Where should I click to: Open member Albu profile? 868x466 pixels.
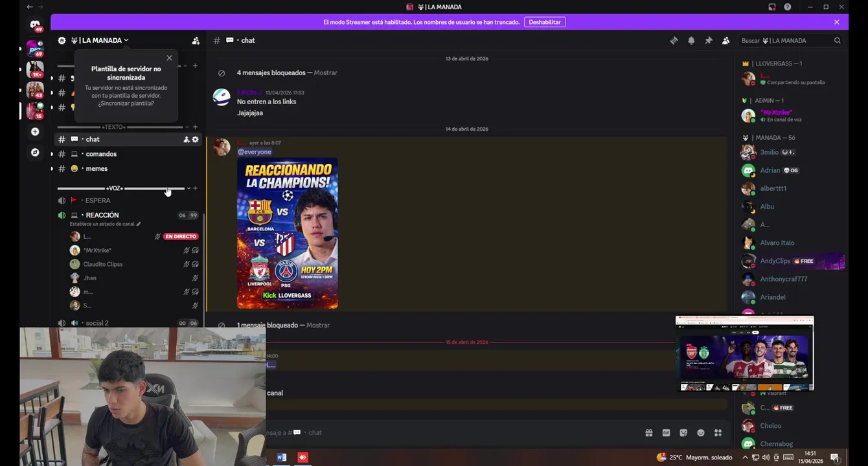click(792, 206)
